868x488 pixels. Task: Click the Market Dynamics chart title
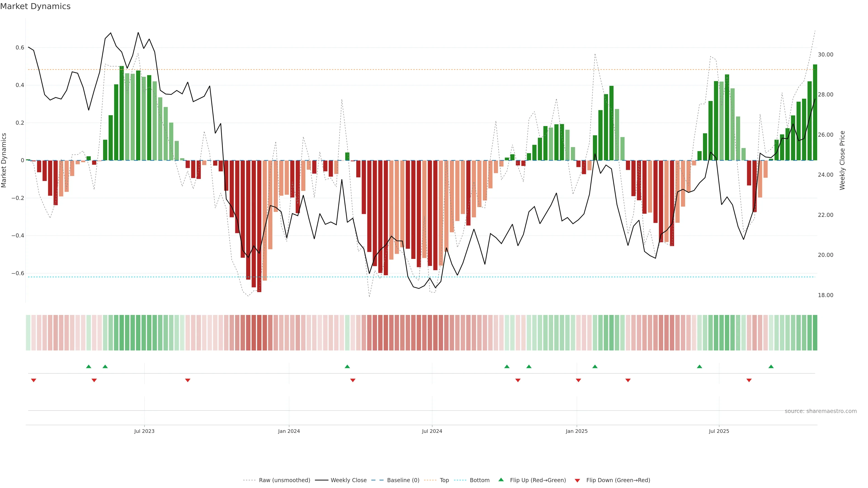pos(35,6)
